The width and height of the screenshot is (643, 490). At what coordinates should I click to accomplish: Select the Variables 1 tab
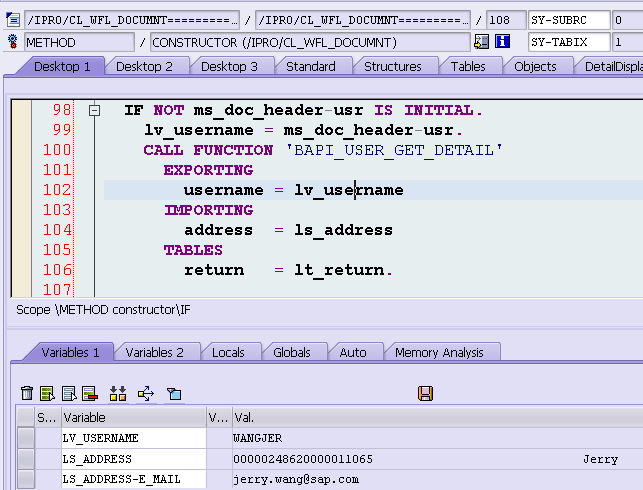70,352
